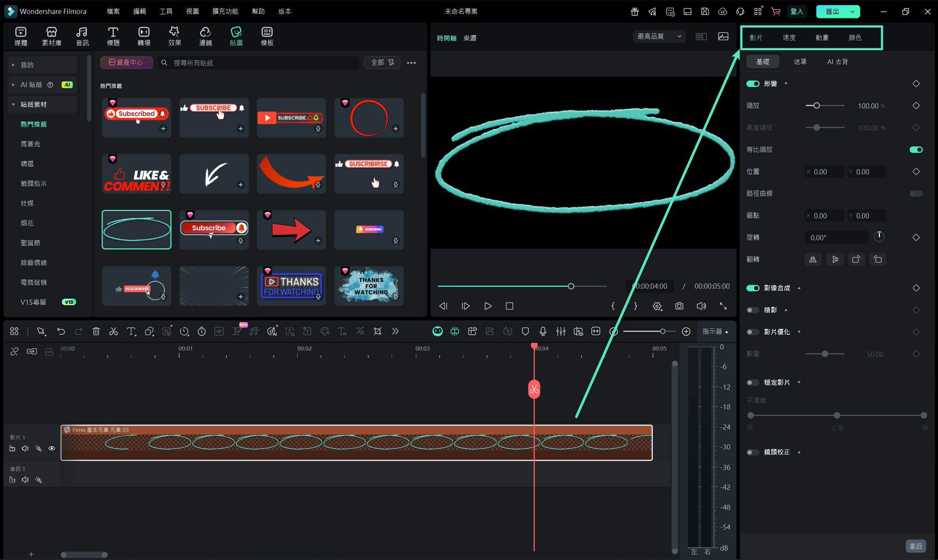This screenshot has height=560, width=938.
Task: Click the voiceover microphone icon
Action: click(543, 331)
